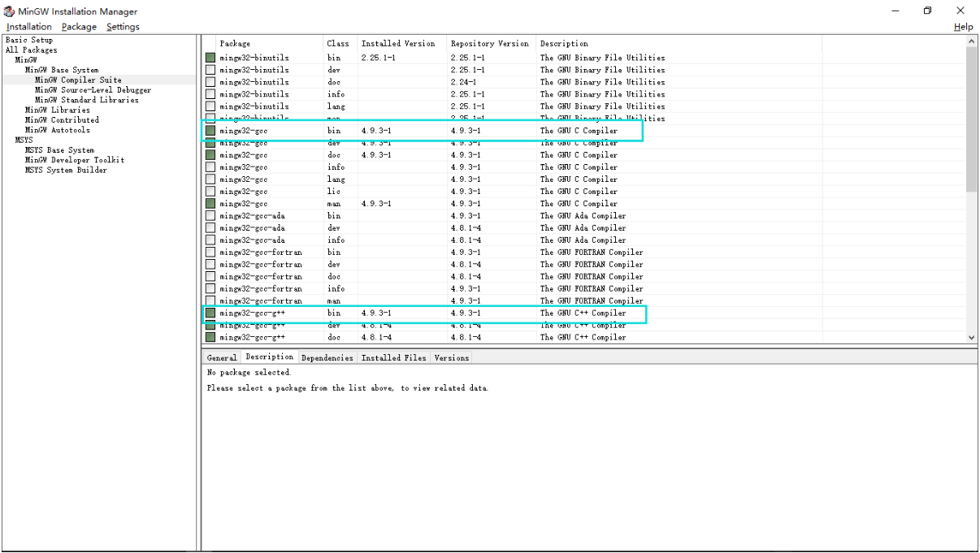Toggle the mingw32-gcc man package checkbox

(210, 204)
